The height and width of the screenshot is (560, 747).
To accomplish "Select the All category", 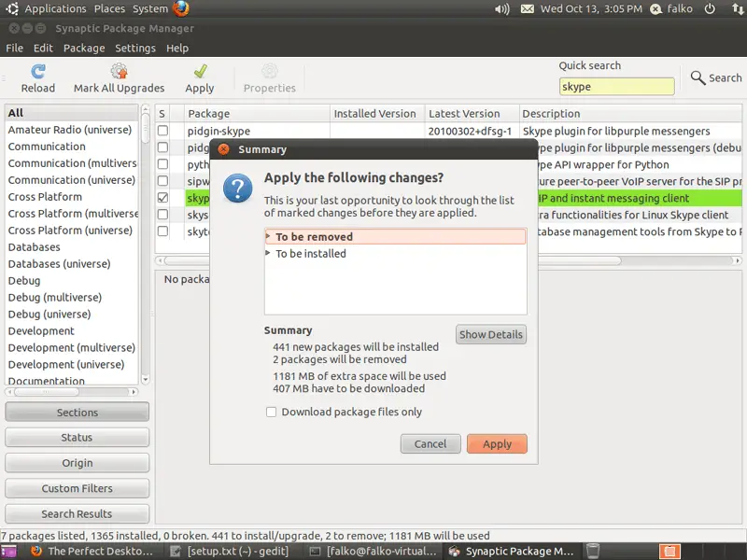I will [72, 113].
